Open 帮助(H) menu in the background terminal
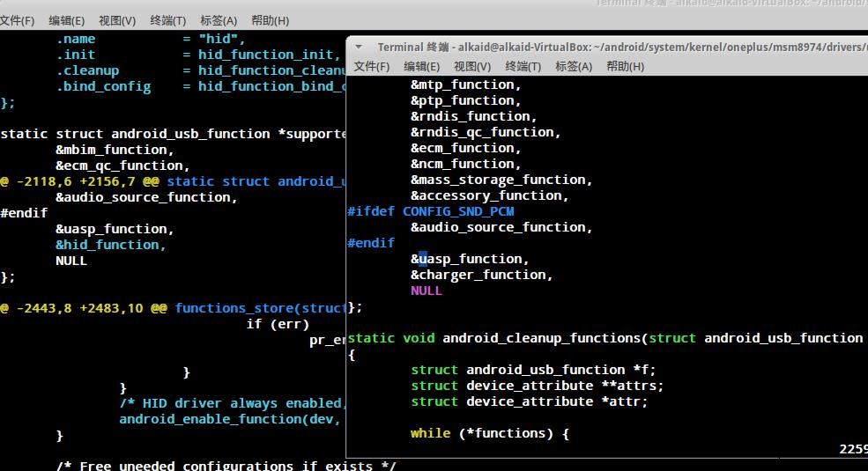Image resolution: width=868 pixels, height=471 pixels. coord(270,20)
